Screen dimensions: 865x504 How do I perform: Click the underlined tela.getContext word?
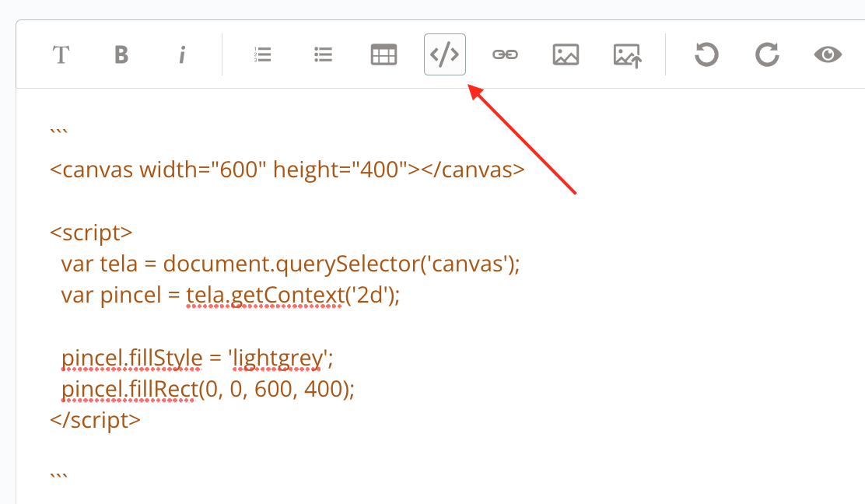click(264, 296)
